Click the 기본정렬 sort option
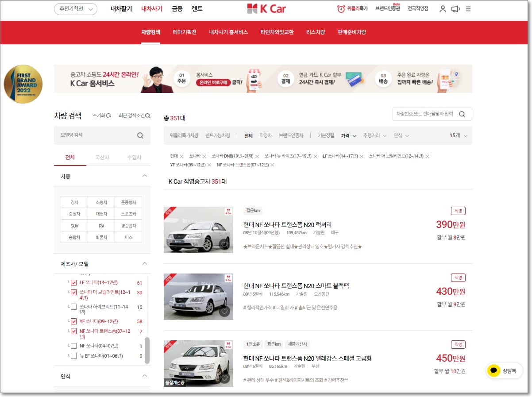 coord(326,135)
